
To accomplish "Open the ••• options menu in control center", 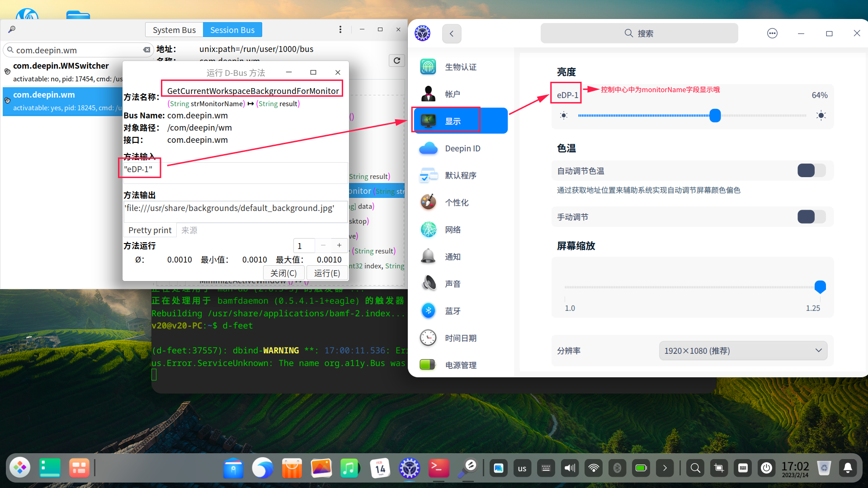I will pyautogui.click(x=772, y=33).
